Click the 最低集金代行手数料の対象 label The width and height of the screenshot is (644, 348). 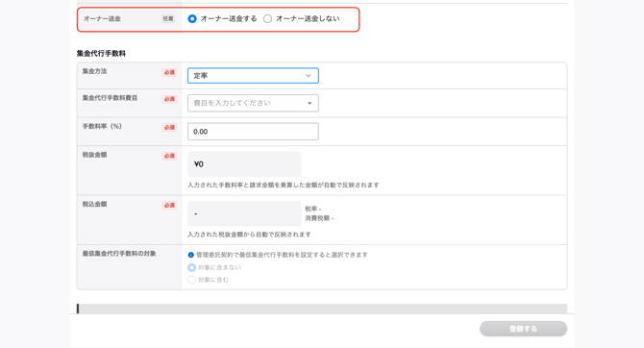tap(119, 254)
